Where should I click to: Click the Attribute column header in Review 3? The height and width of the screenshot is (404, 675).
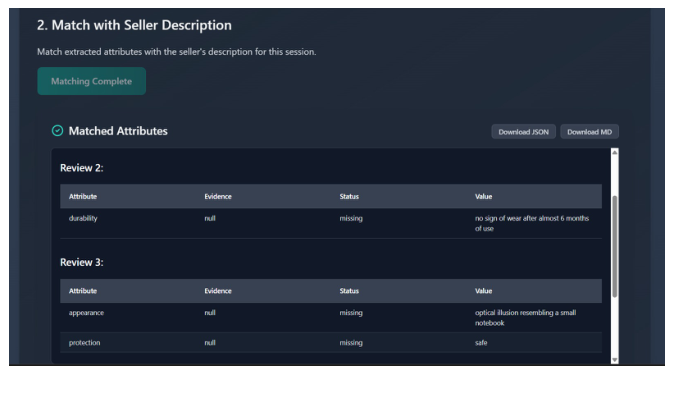[x=83, y=291]
